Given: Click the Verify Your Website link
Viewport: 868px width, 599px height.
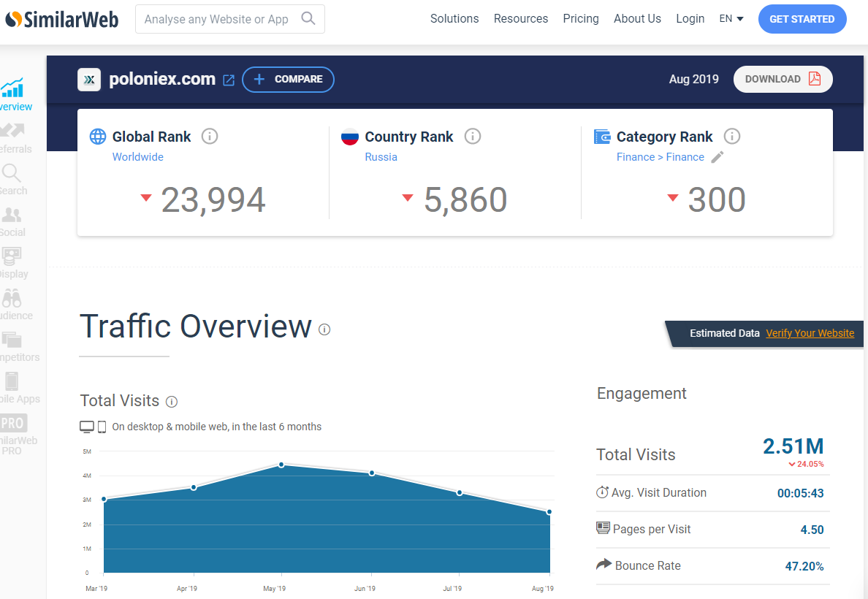Looking at the screenshot, I should pos(810,333).
